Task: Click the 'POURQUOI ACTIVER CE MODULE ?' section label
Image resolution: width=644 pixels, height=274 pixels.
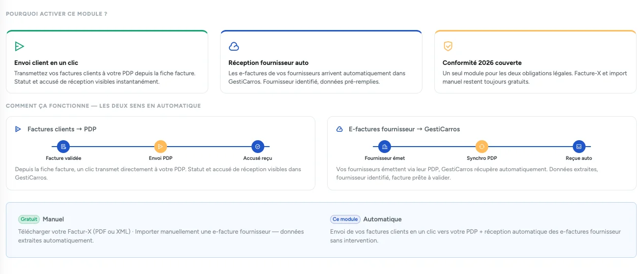Action: 56,14
